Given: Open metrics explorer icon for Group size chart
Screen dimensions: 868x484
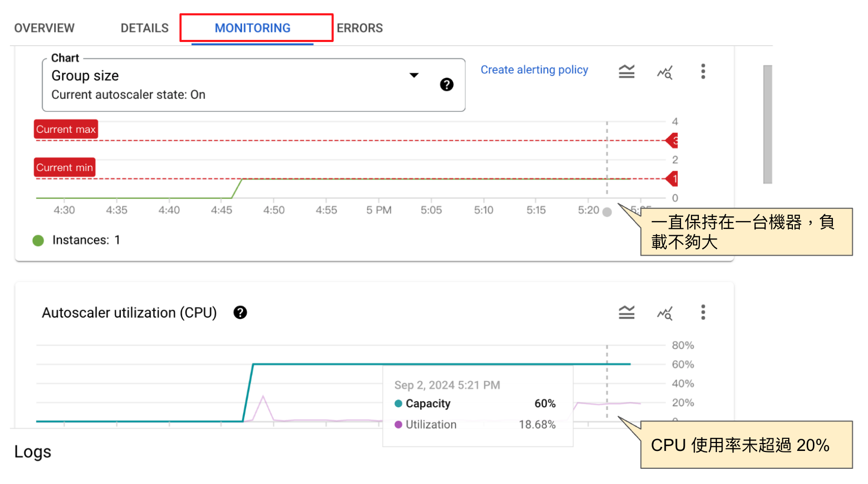Looking at the screenshot, I should pos(664,72).
